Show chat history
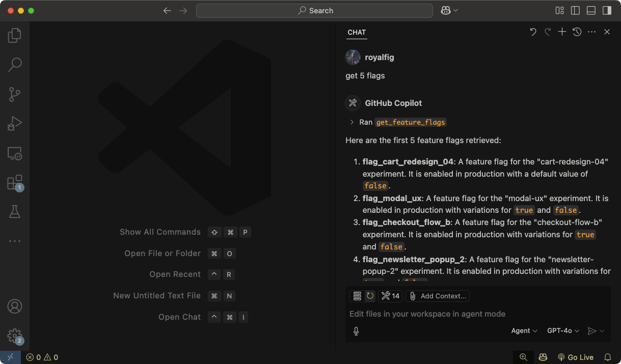The image size is (621, 364). tap(577, 32)
